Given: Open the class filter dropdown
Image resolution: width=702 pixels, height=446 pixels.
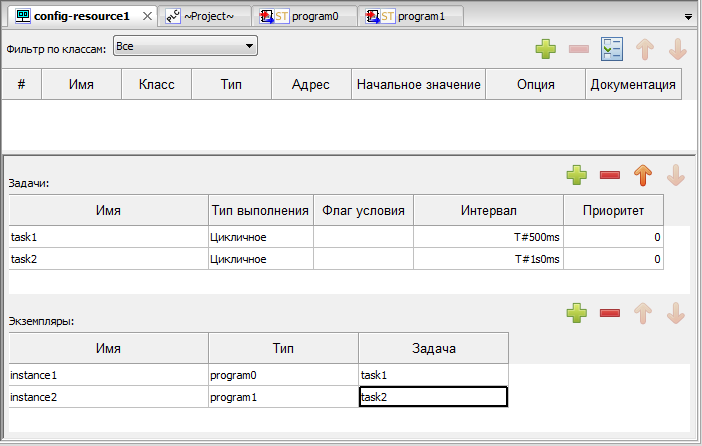Looking at the screenshot, I should pyautogui.click(x=185, y=46).
